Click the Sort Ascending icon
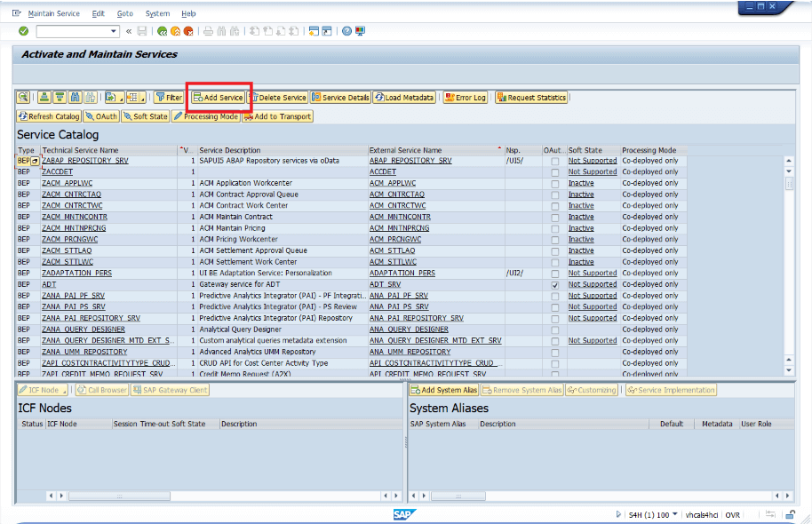Viewport: 812px width, 524px height. tap(43, 98)
